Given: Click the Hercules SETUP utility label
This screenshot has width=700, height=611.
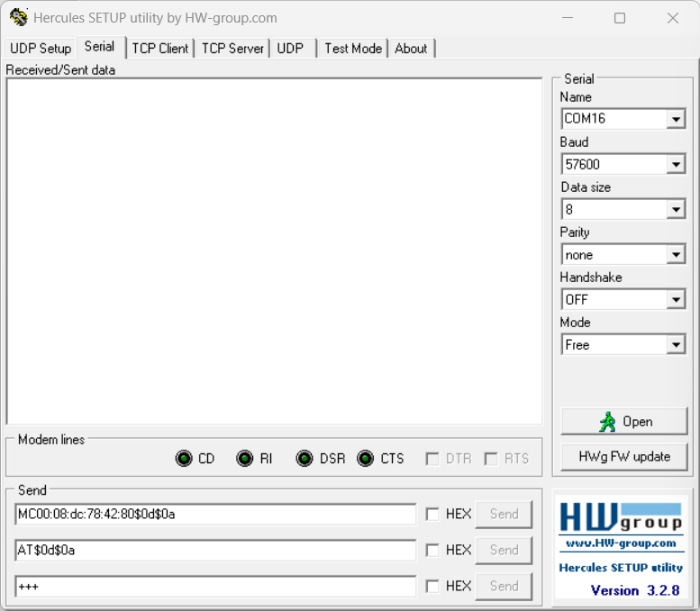Looking at the screenshot, I should pos(621,568).
